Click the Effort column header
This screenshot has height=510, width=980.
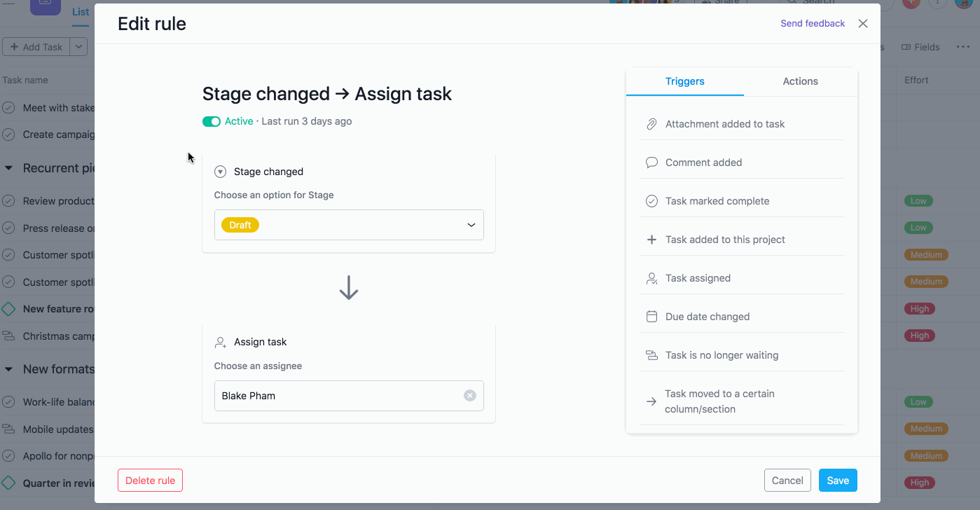click(916, 80)
